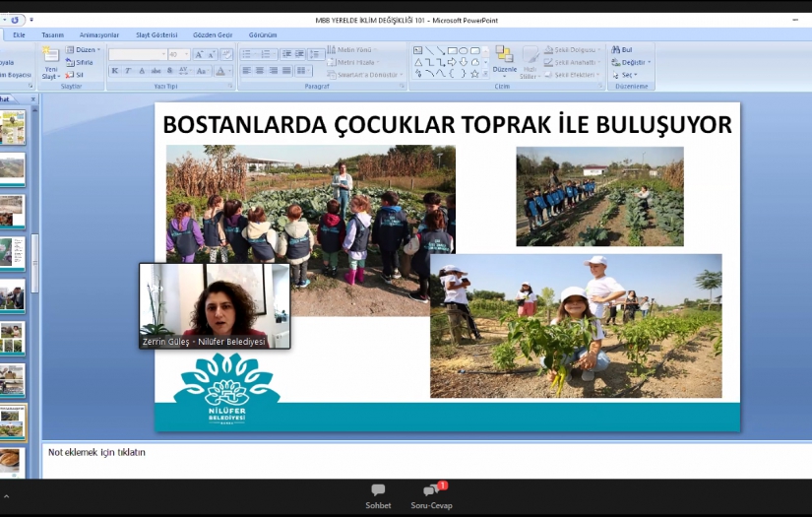Viewport: 812px width, 517px height.
Task: Open the line spacing menu
Action: (x=316, y=54)
